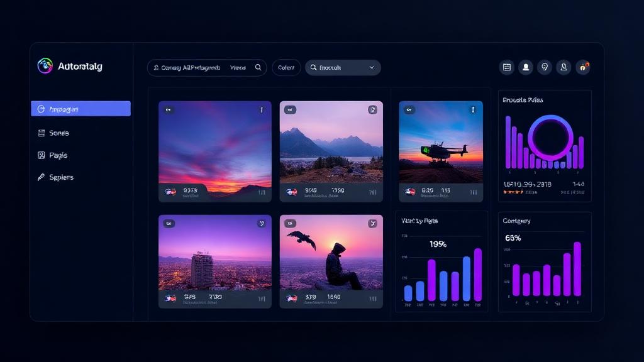Click the "199%" value above the bar chart
This screenshot has width=644, height=362.
pyautogui.click(x=438, y=244)
